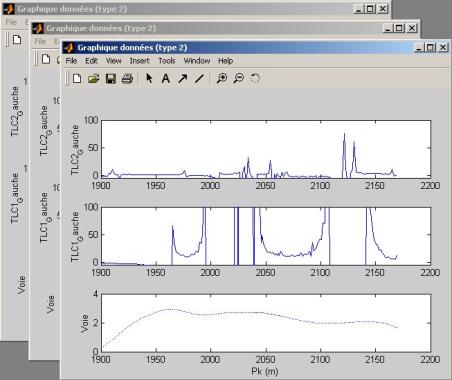This screenshot has height=380, width=452.
Task: Save the figure with the floppy disk icon
Action: [x=111, y=79]
